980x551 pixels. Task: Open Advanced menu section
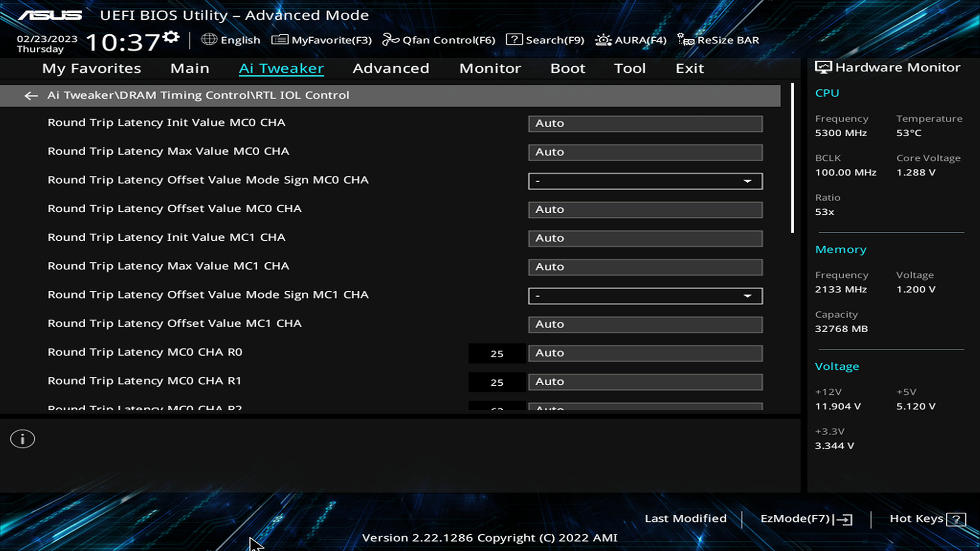[x=391, y=67]
